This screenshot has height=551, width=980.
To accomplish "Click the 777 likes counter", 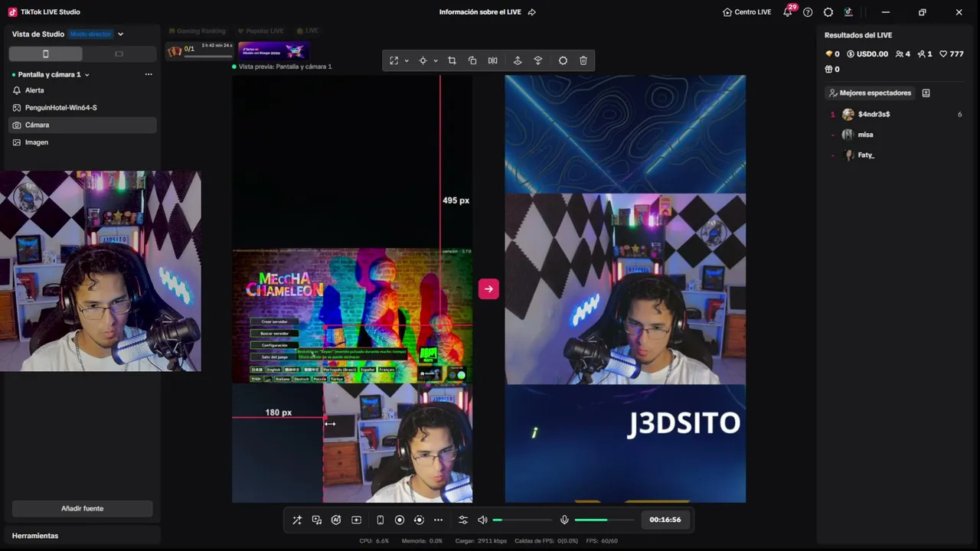I will point(952,54).
